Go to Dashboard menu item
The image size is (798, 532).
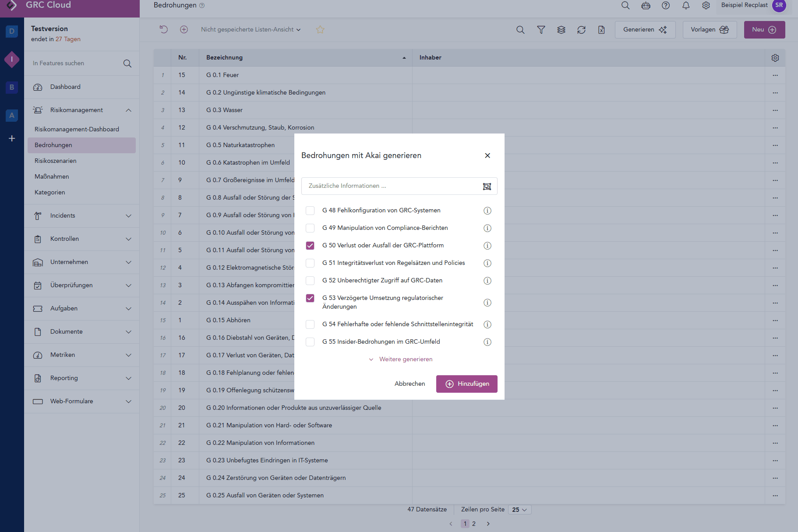tap(65, 87)
